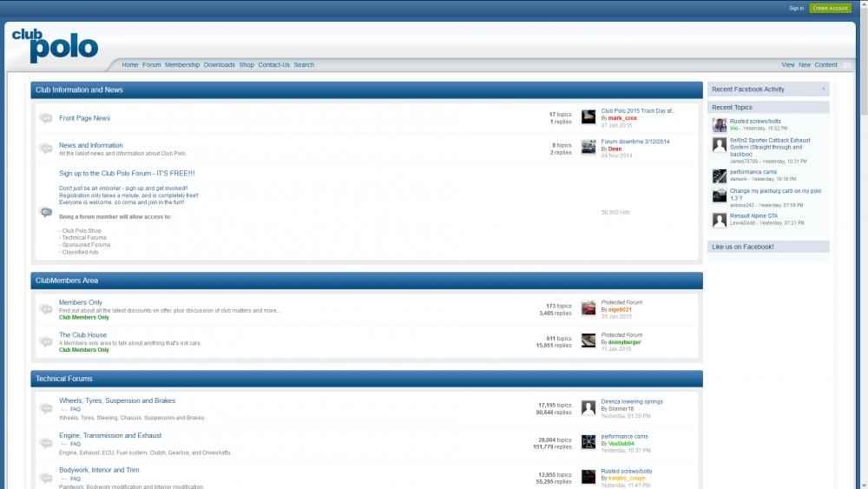Open the Front Page News forum
The width and height of the screenshot is (868, 489).
(84, 118)
